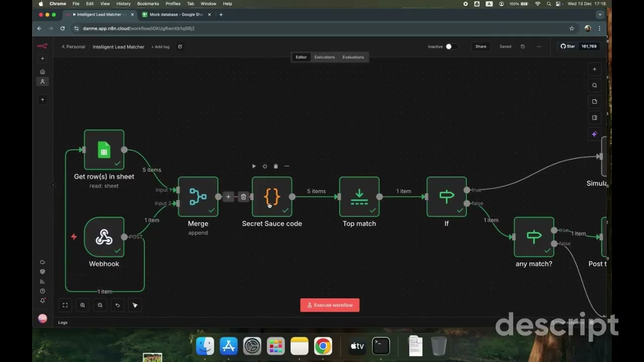Click the GitHub star count 161,769
This screenshot has height=362, width=644.
(x=589, y=46)
